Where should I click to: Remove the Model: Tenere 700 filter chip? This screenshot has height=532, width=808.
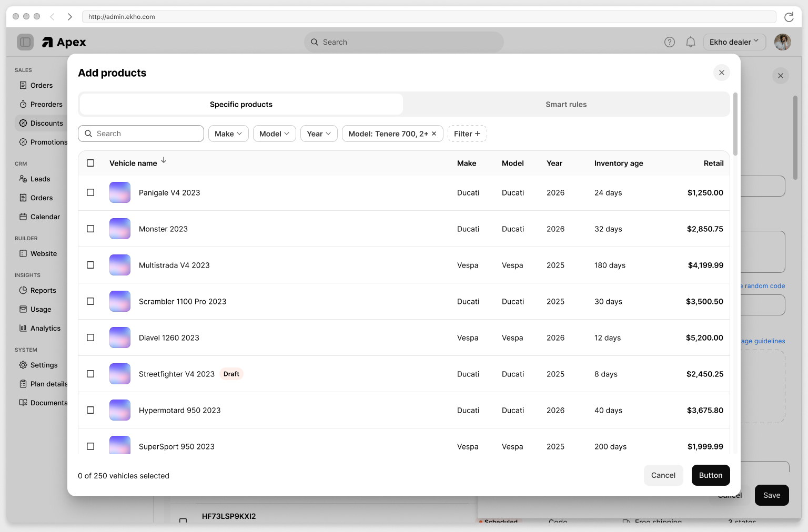click(x=434, y=134)
